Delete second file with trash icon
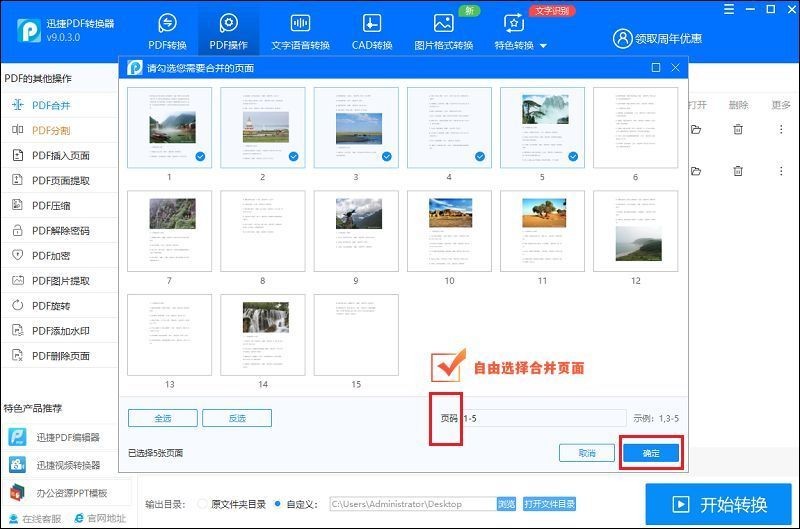 [x=738, y=171]
